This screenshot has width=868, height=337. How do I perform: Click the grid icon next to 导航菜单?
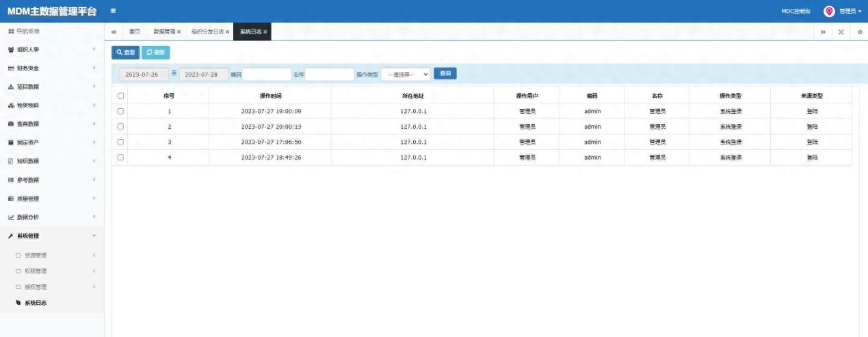[10, 32]
